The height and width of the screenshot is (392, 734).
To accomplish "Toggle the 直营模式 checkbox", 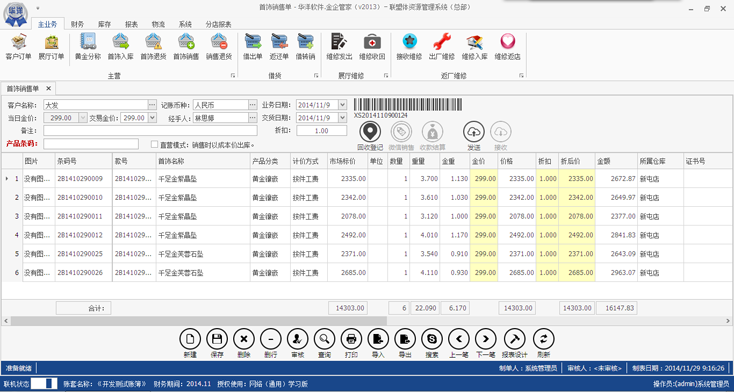I will coord(154,144).
